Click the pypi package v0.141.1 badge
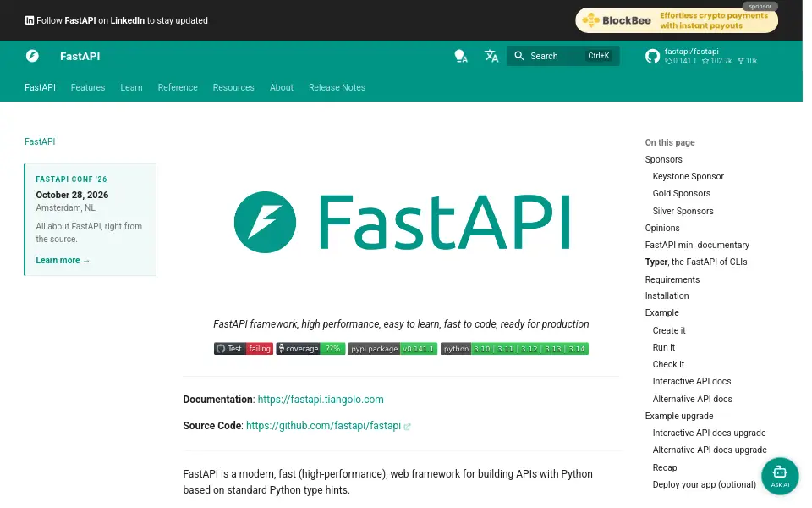The height and width of the screenshot is (508, 812). point(392,349)
